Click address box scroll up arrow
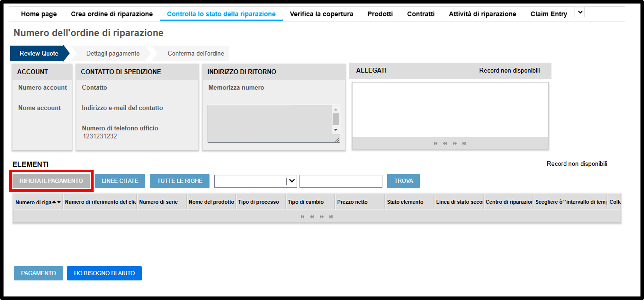The image size is (644, 300). click(x=336, y=109)
